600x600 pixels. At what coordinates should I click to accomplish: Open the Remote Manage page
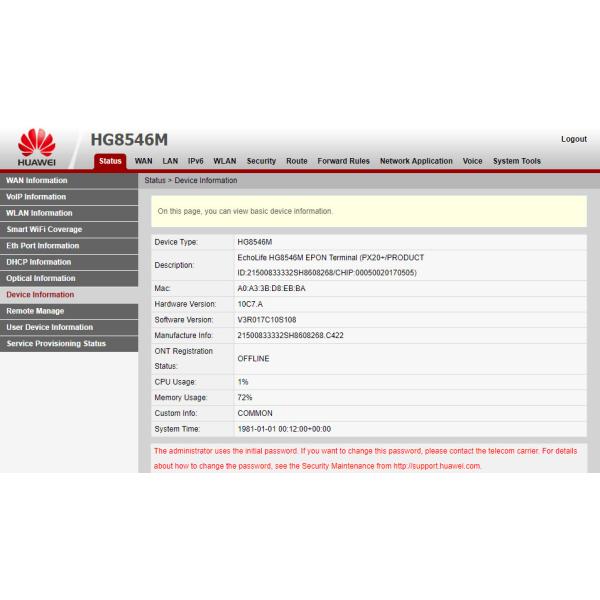[x=69, y=311]
